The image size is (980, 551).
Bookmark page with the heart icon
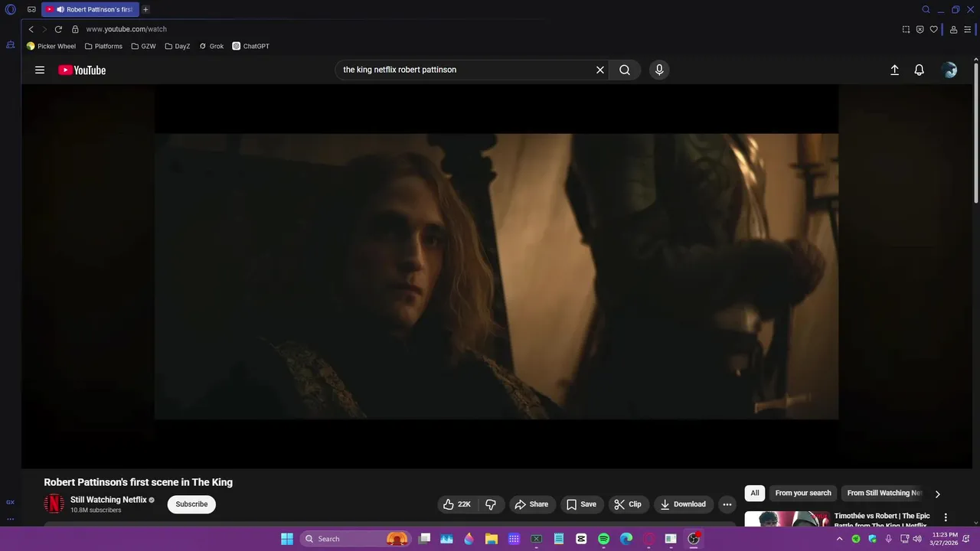click(933, 29)
